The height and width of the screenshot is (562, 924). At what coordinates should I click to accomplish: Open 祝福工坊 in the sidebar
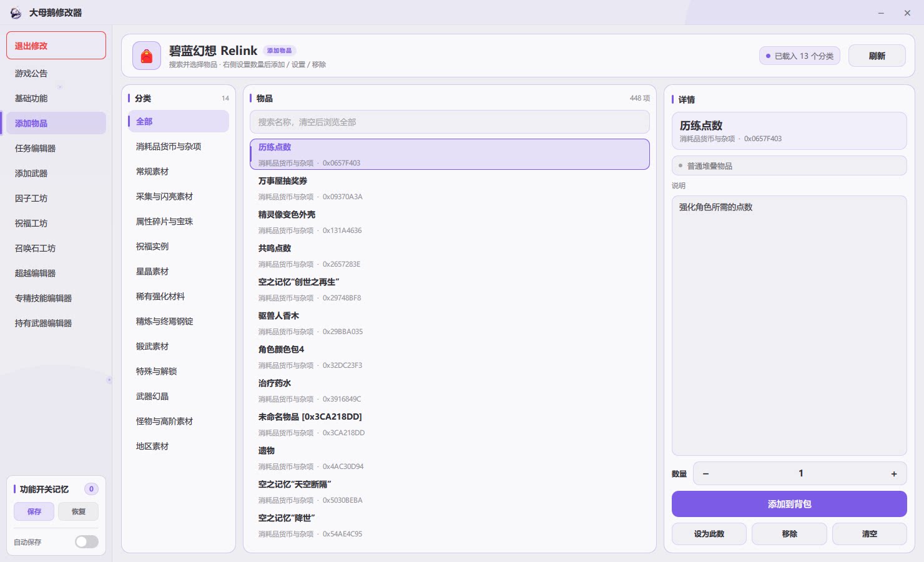click(56, 223)
